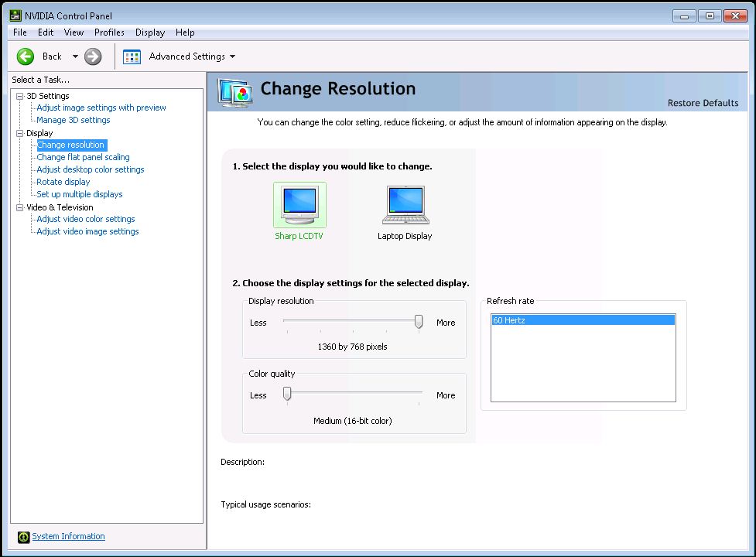
Task: Click the Advanced Settings button label
Action: tap(187, 56)
